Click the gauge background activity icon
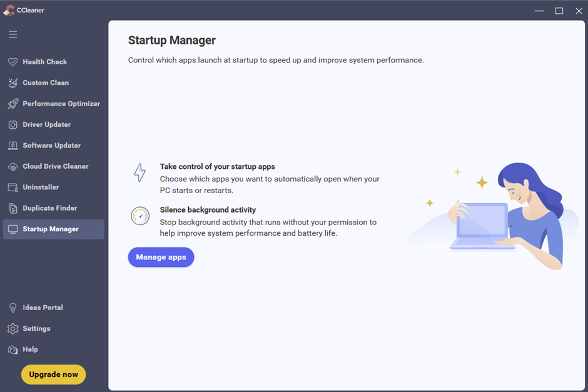Viewport: 588px width, 392px height. click(140, 216)
